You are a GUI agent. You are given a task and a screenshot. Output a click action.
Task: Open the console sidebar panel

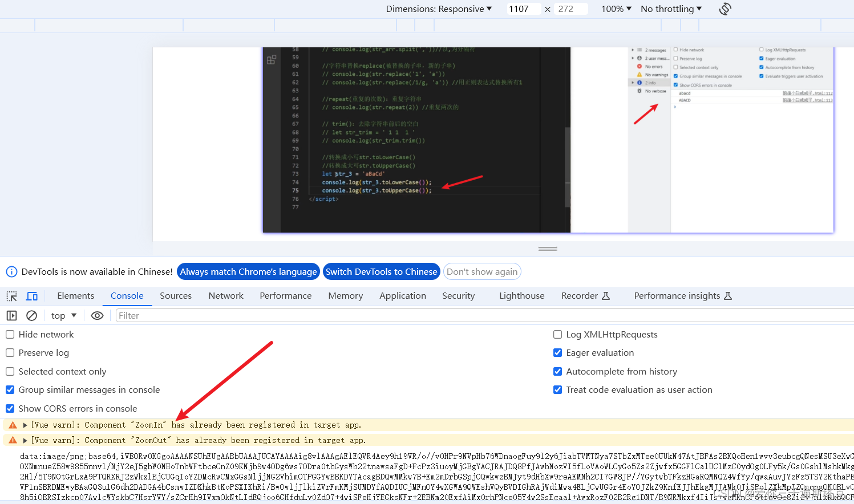[x=11, y=315]
